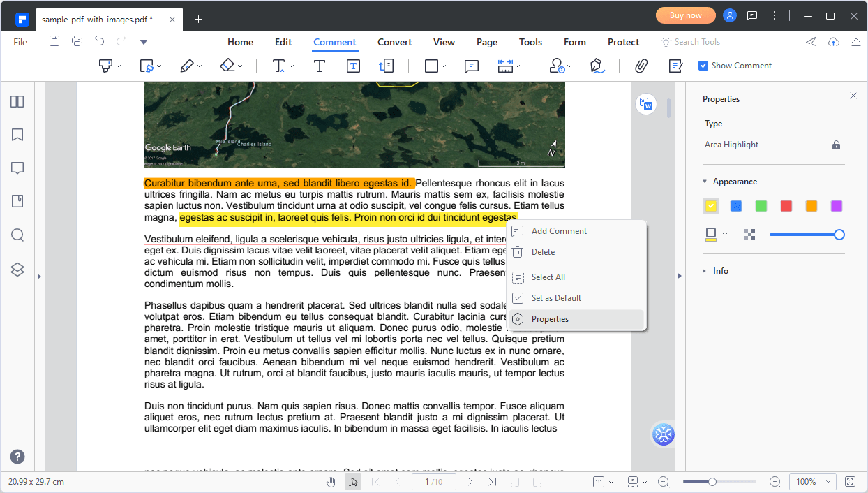Screen dimensions: 868x493
Task: Select the rectangle Shapes tool
Action: tap(431, 66)
